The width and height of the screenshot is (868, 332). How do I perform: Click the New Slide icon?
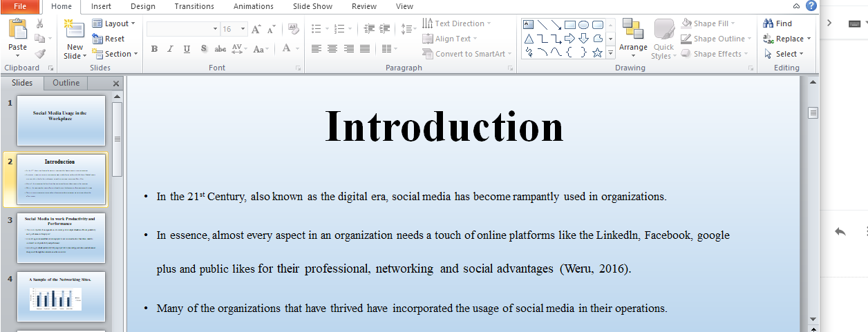74,29
